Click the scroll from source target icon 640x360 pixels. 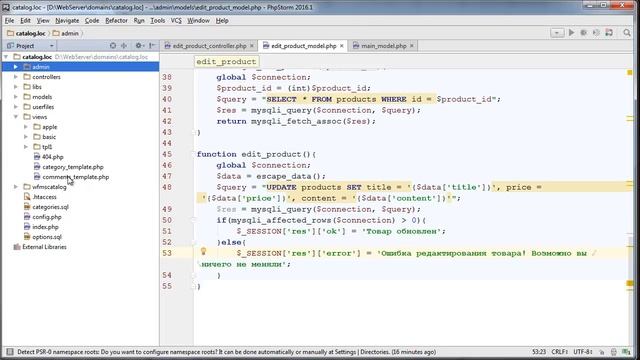113,46
